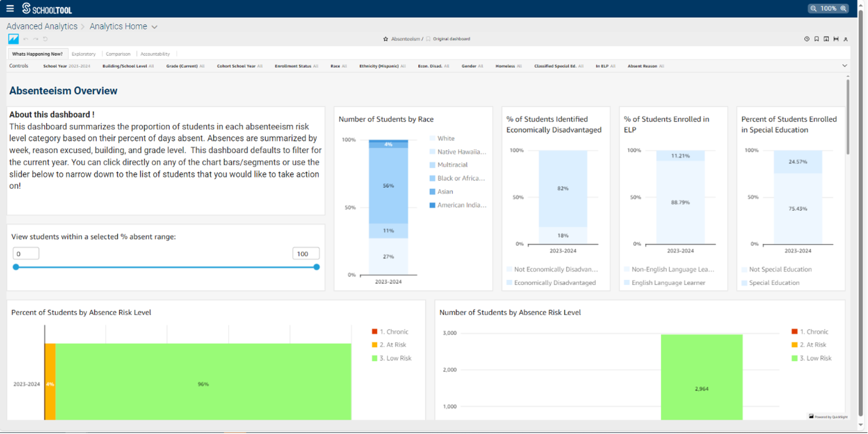This screenshot has height=434, width=868.
Task: Switch to the Exploratory tab
Action: (83, 54)
